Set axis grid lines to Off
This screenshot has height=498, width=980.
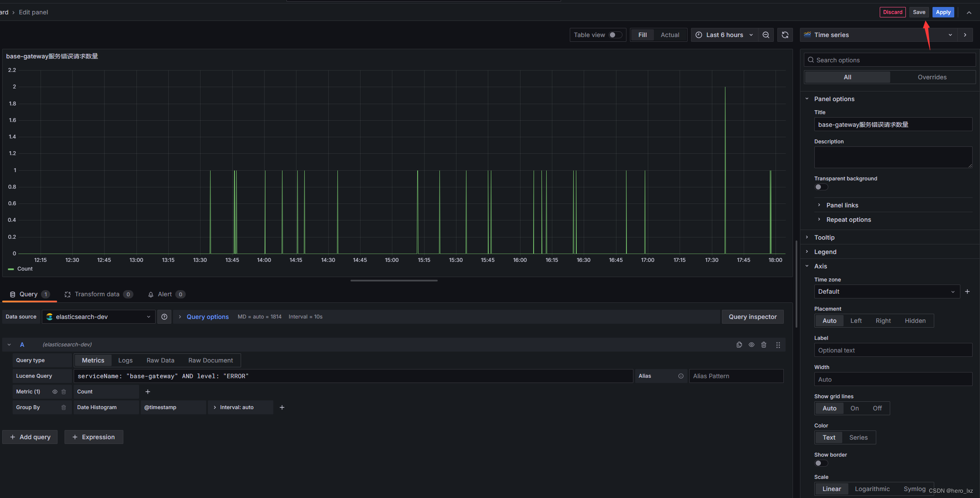point(877,408)
